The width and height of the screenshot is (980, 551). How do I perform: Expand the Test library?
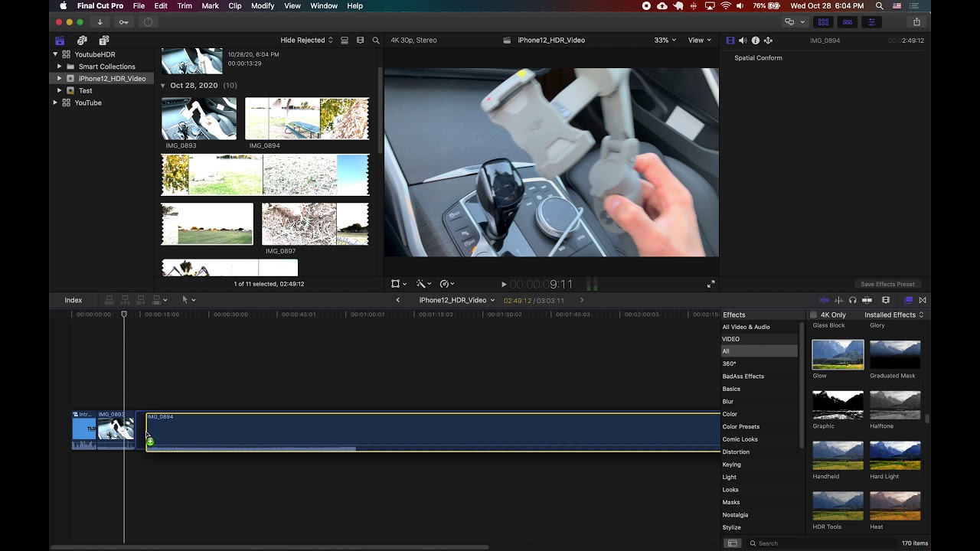[59, 90]
